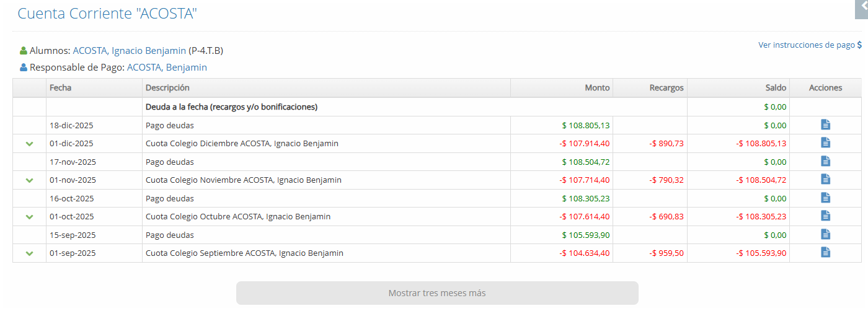This screenshot has height=311, width=868.
Task: Open payer link ACOSTA, Benjamin
Action: click(x=167, y=68)
